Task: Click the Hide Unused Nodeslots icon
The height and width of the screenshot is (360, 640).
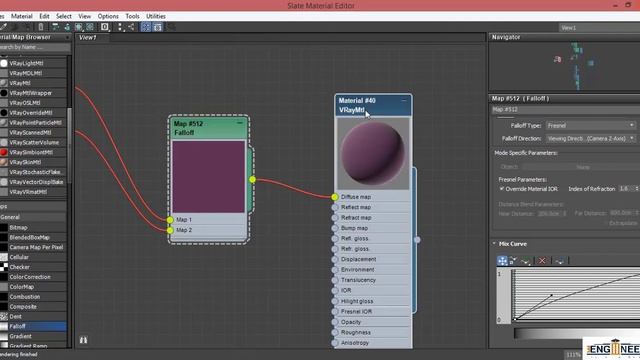Action: coord(67,27)
